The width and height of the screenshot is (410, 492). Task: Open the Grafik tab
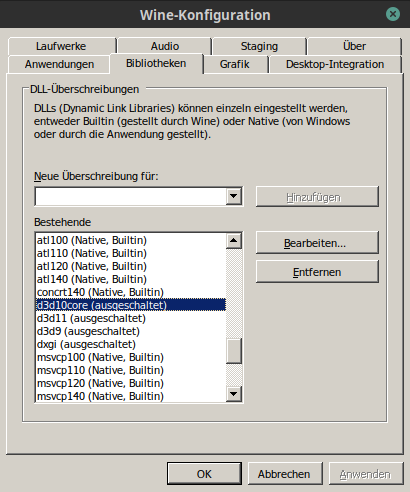pyautogui.click(x=235, y=64)
